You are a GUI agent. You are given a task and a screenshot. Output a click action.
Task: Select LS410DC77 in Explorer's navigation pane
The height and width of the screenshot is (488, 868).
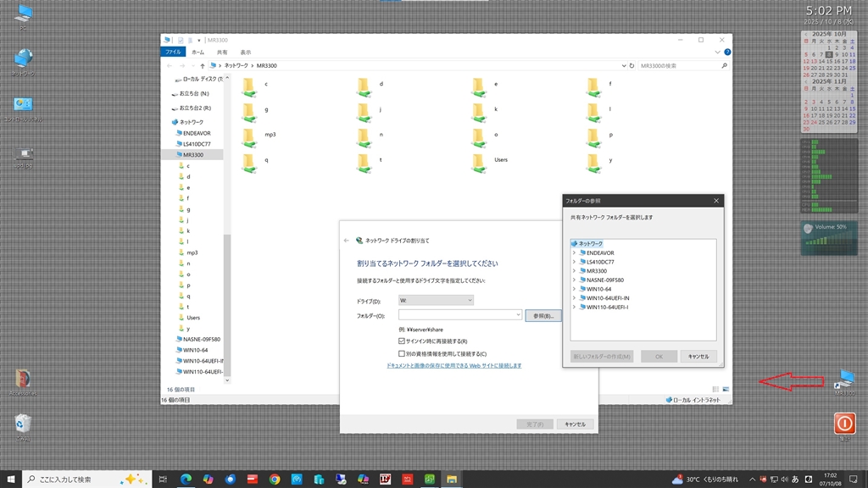click(197, 144)
